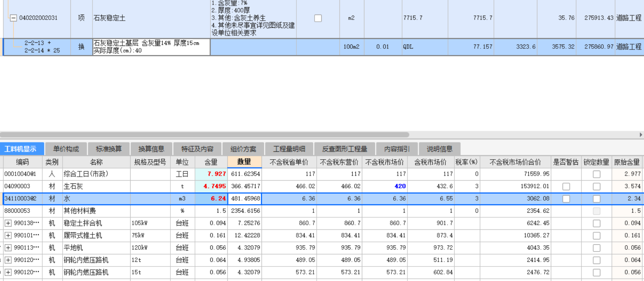Select quantity cell 366.45717
This screenshot has width=644, height=281.
pos(245,186)
